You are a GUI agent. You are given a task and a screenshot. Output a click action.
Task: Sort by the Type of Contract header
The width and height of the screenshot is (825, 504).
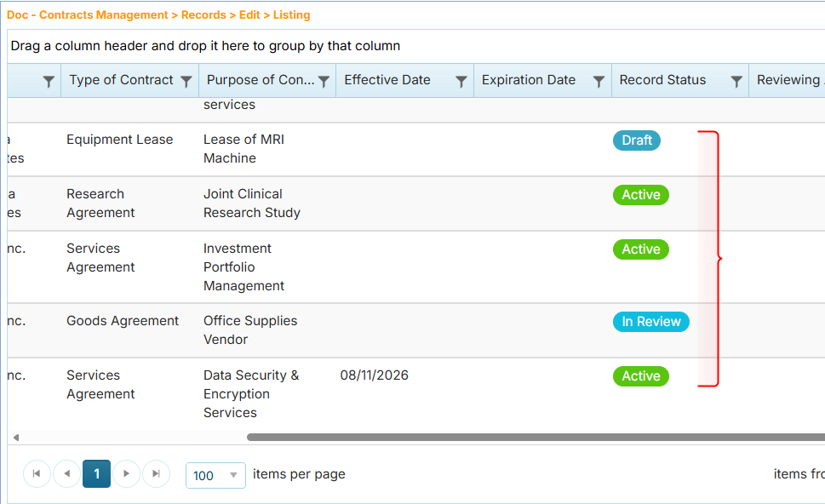point(121,80)
